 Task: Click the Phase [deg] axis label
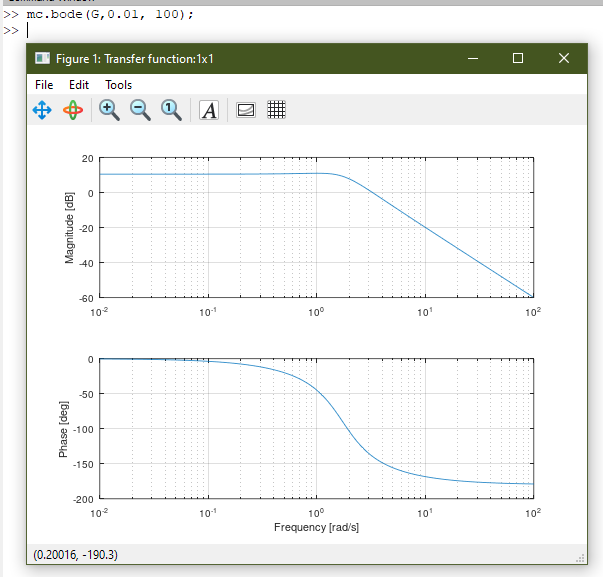[x=63, y=429]
